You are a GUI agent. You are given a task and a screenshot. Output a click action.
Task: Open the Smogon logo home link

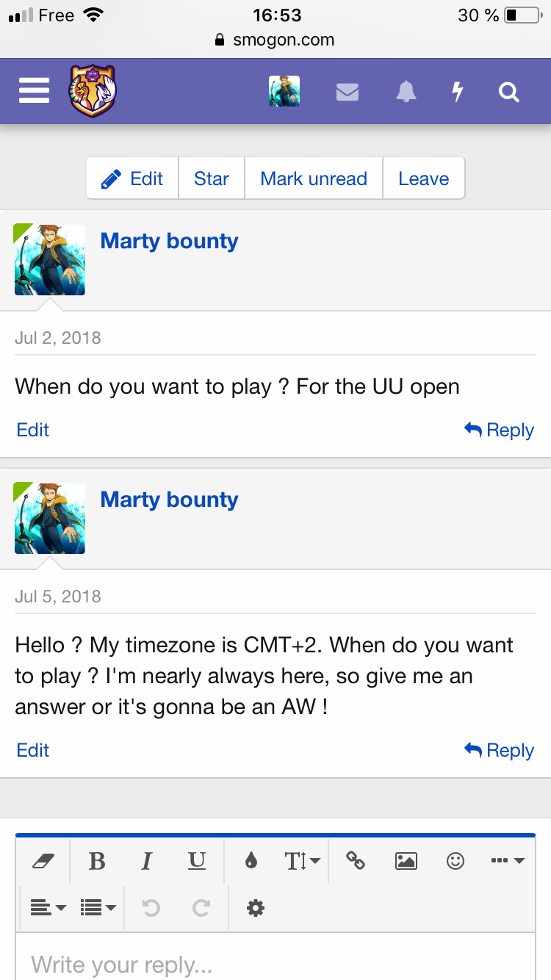tap(93, 91)
